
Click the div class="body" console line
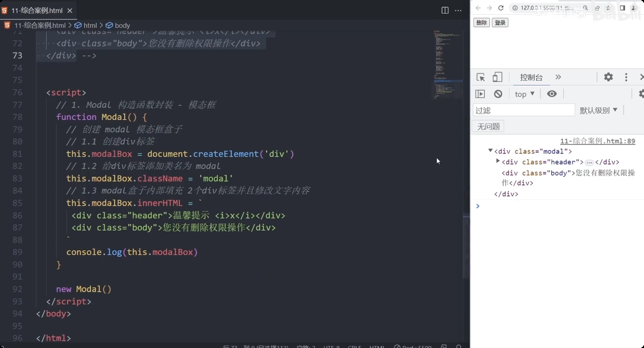[568, 178]
